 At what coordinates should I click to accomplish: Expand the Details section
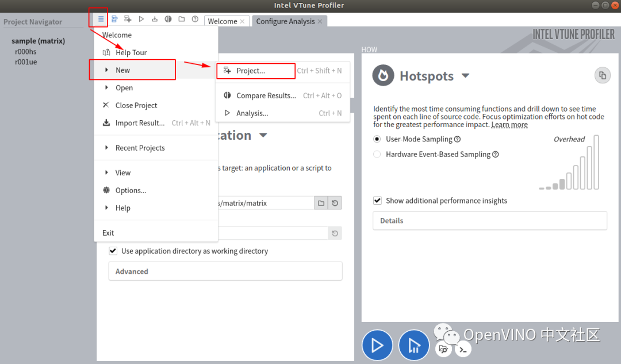click(489, 221)
